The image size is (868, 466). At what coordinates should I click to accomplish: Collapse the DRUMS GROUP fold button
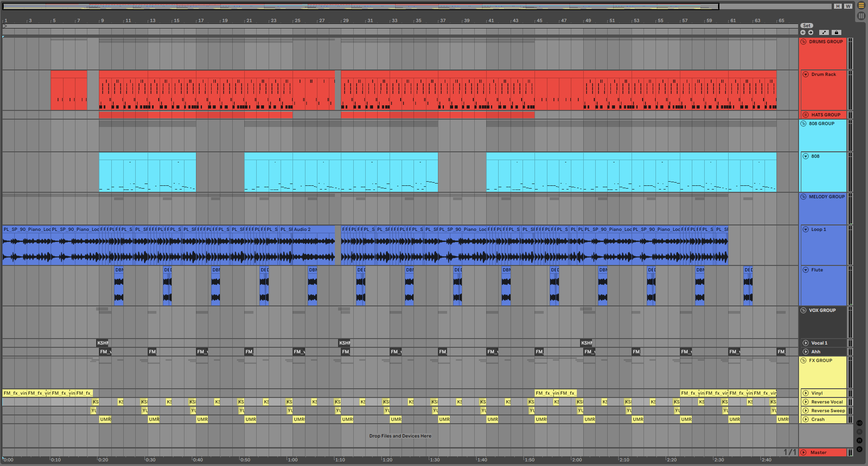[804, 41]
